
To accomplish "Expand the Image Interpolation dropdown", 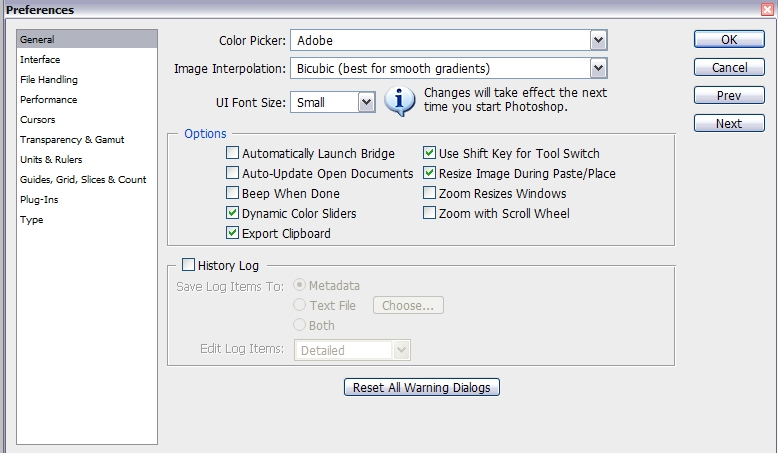I will (598, 69).
